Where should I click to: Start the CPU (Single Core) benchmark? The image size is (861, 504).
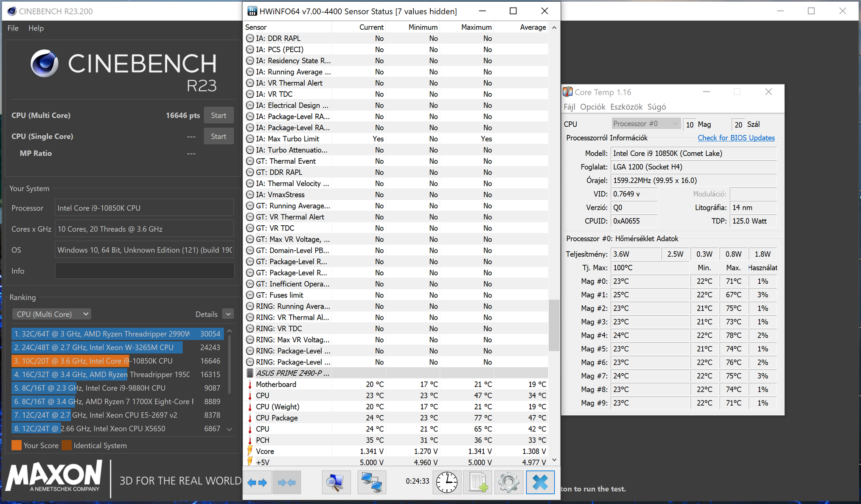click(x=219, y=136)
